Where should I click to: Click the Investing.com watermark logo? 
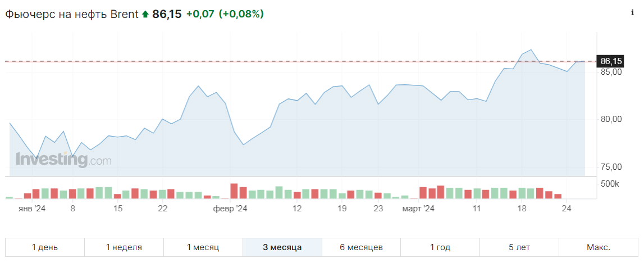coord(63,160)
